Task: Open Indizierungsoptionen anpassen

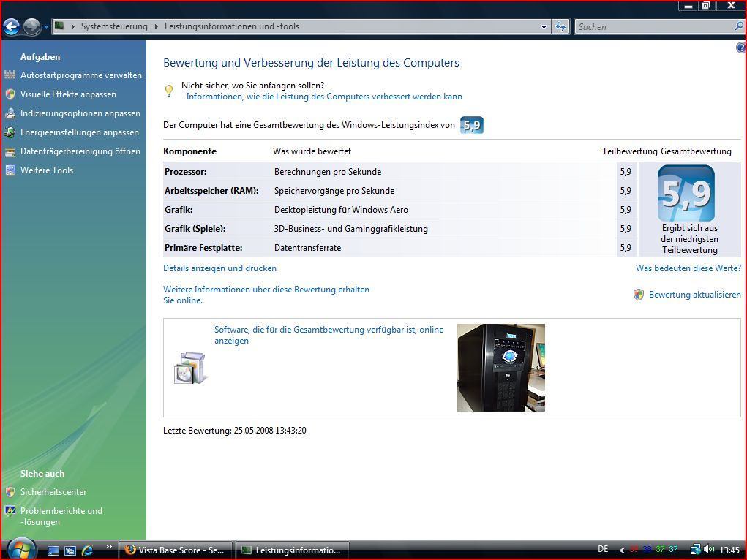Action: 80,113
